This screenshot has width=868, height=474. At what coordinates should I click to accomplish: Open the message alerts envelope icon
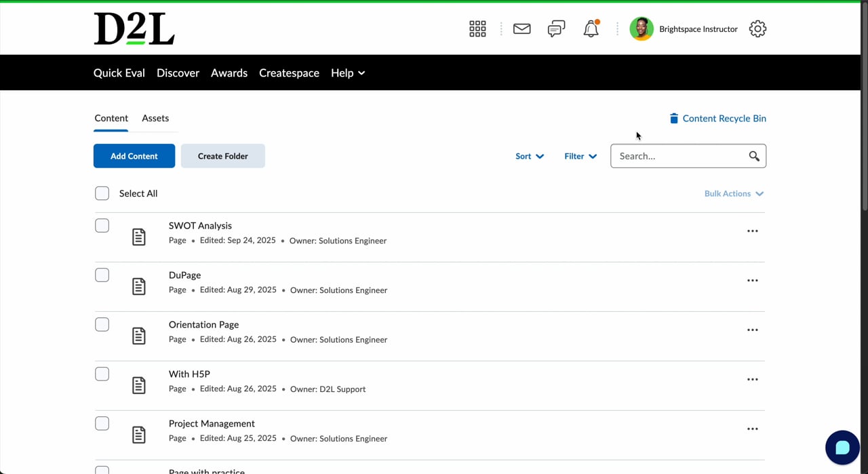[x=521, y=28]
